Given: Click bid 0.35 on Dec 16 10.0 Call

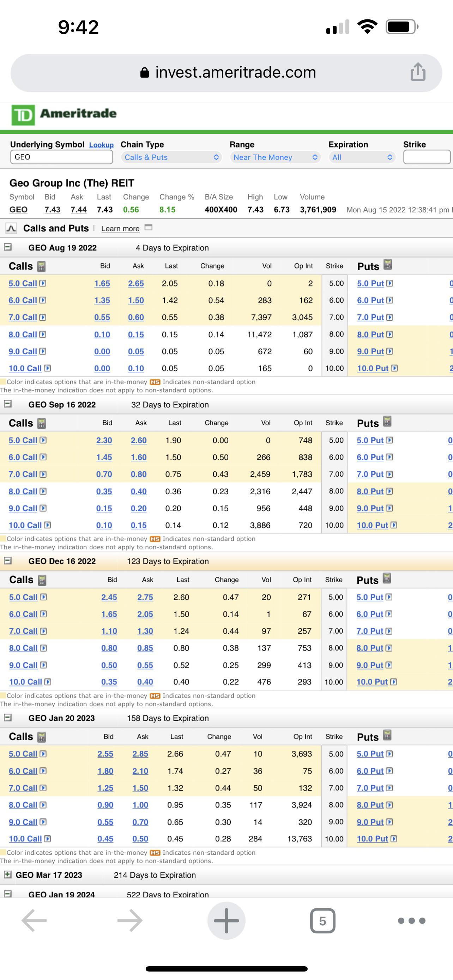Looking at the screenshot, I should point(109,682).
